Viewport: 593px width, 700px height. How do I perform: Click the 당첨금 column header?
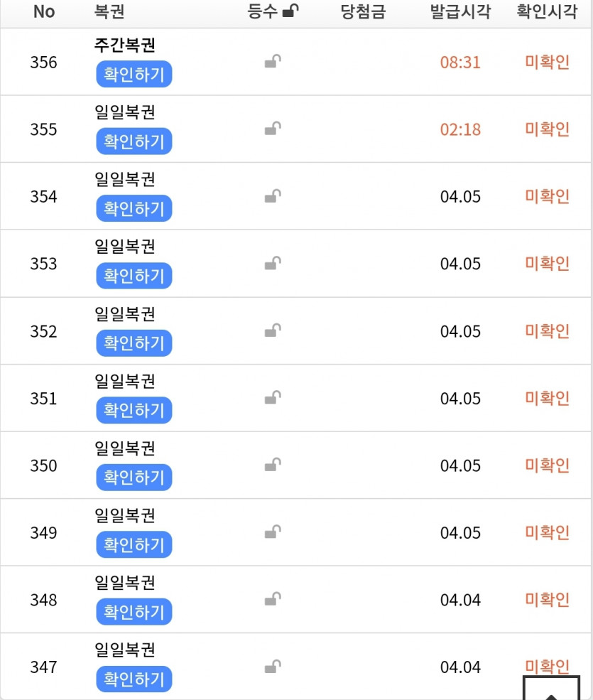click(363, 12)
